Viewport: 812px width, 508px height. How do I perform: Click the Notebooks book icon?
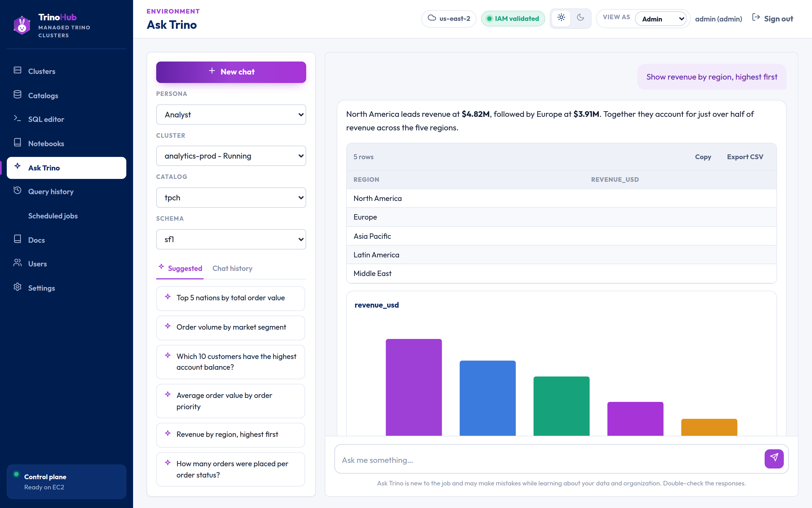tap(17, 143)
